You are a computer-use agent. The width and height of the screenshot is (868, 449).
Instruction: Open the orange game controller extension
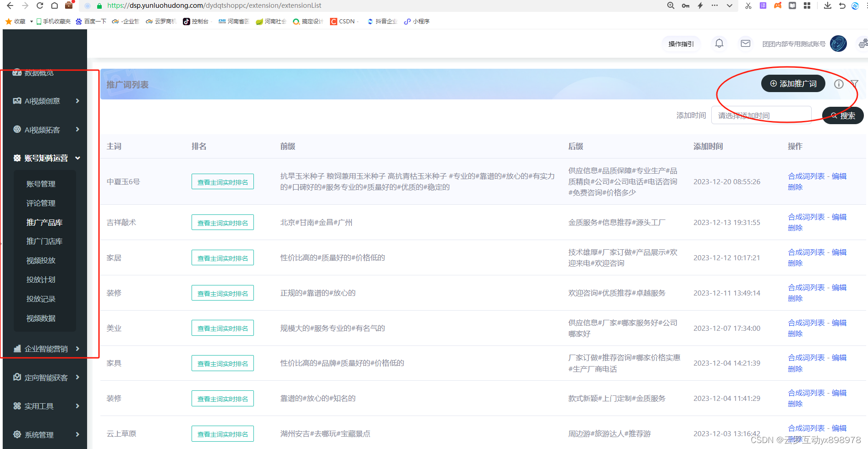coord(778,5)
